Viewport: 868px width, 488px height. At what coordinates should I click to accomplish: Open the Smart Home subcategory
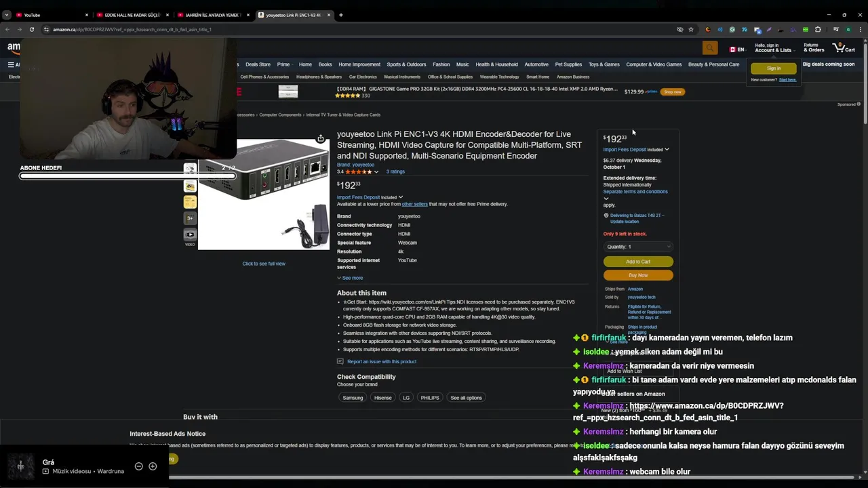(538, 77)
